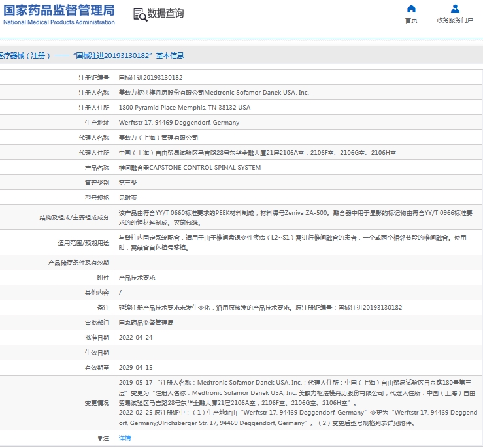Click the 备注 row label

click(x=103, y=308)
